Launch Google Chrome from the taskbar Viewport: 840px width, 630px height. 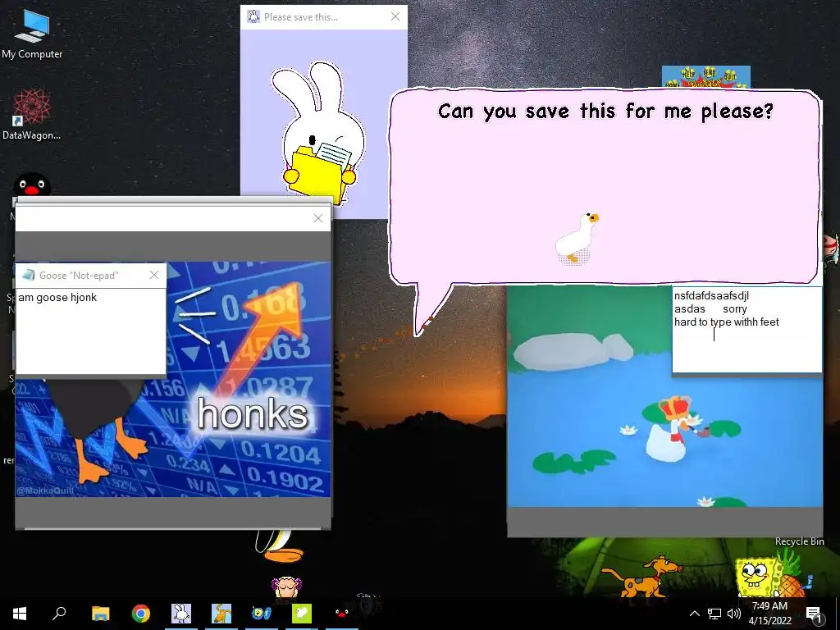click(141, 614)
